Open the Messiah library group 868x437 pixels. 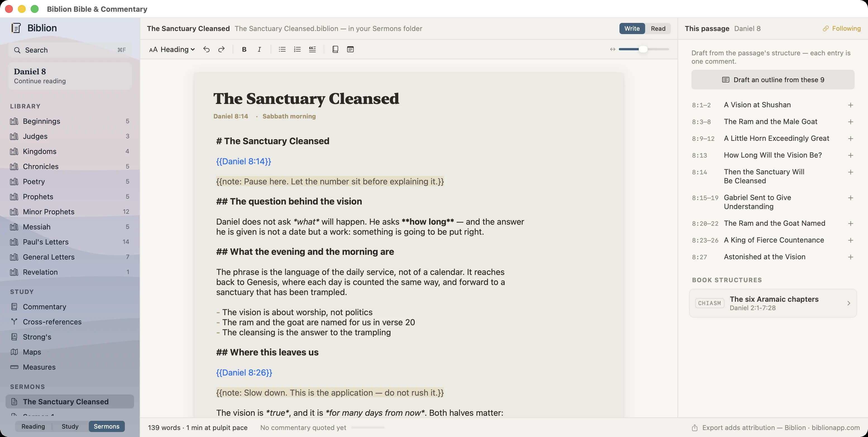[x=70, y=227]
